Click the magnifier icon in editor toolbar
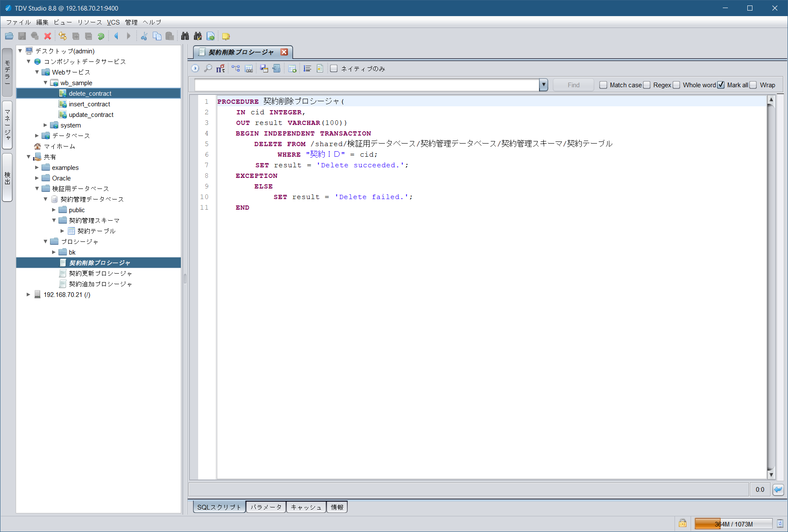The height and width of the screenshot is (532, 788). pos(208,69)
